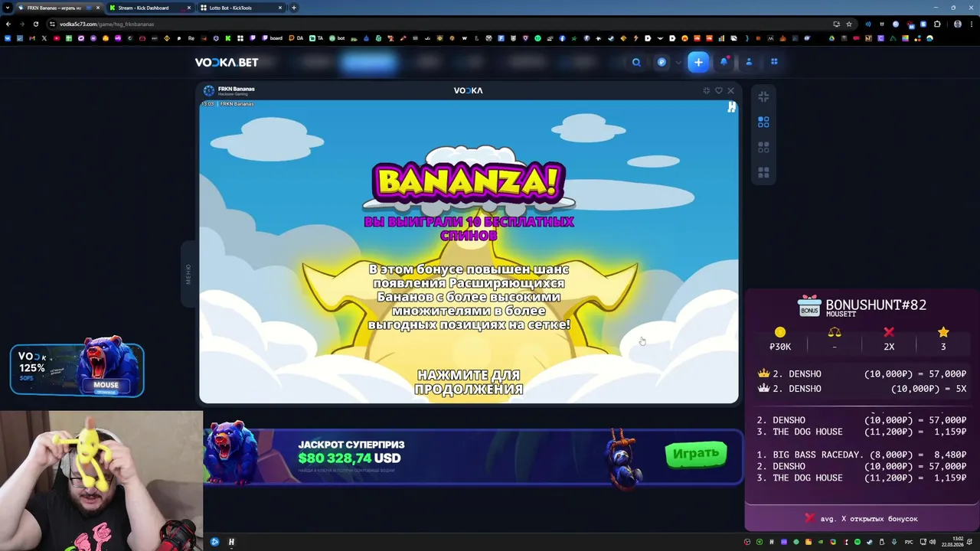Open the 'DA' bookmark
Image resolution: width=980 pixels, height=551 pixels.
point(295,38)
